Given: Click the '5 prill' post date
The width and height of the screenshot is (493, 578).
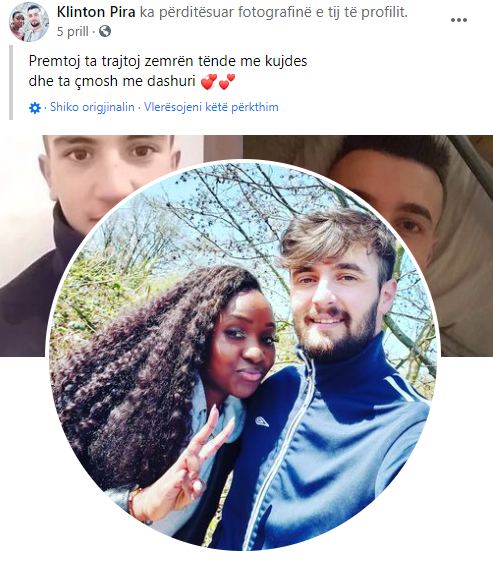Looking at the screenshot, I should (x=73, y=32).
